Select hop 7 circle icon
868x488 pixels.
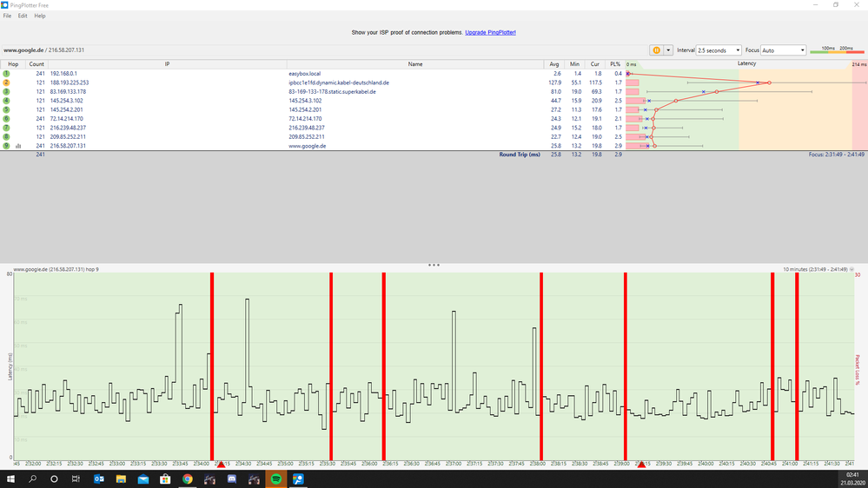[x=6, y=128]
